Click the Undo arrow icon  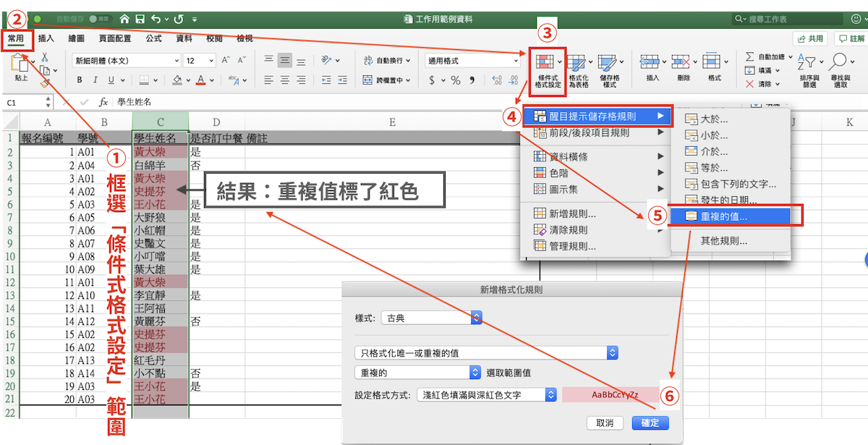click(156, 19)
